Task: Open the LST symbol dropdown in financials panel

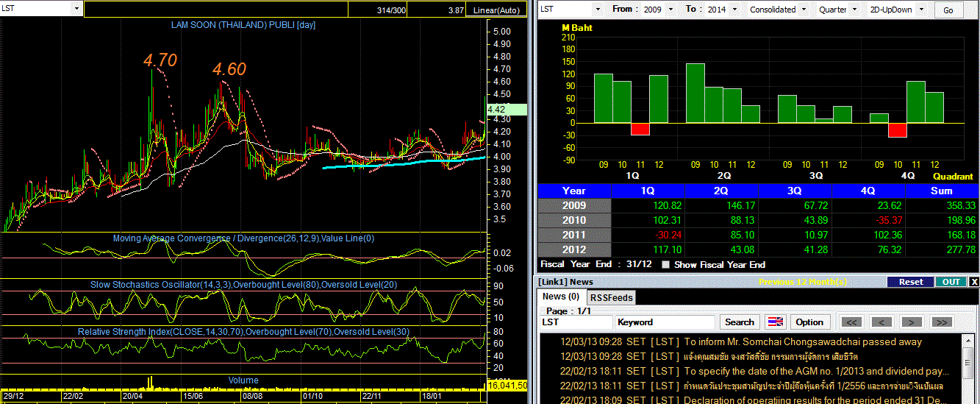Action: (597, 10)
